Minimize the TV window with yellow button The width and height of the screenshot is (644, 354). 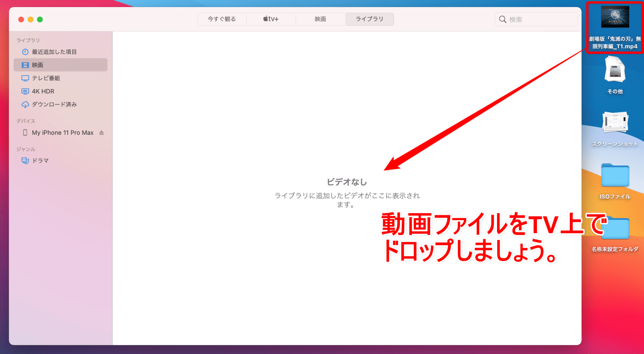pyautogui.click(x=31, y=19)
